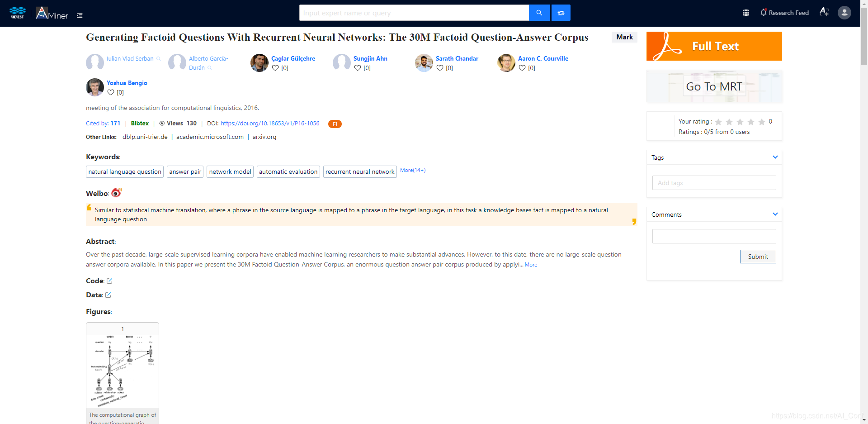Screen dimensions: 868x424
Task: Click Alberto García-Durán's placeholder avatar
Action: point(177,63)
